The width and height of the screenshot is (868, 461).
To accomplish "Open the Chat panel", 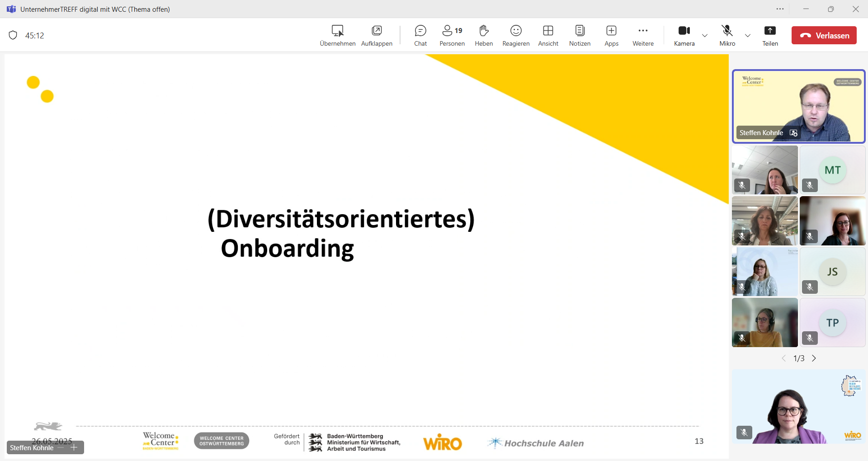I will pos(420,35).
